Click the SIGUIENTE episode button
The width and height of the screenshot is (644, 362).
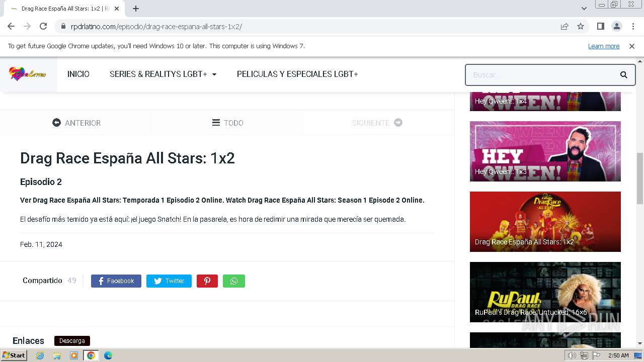coord(377,123)
